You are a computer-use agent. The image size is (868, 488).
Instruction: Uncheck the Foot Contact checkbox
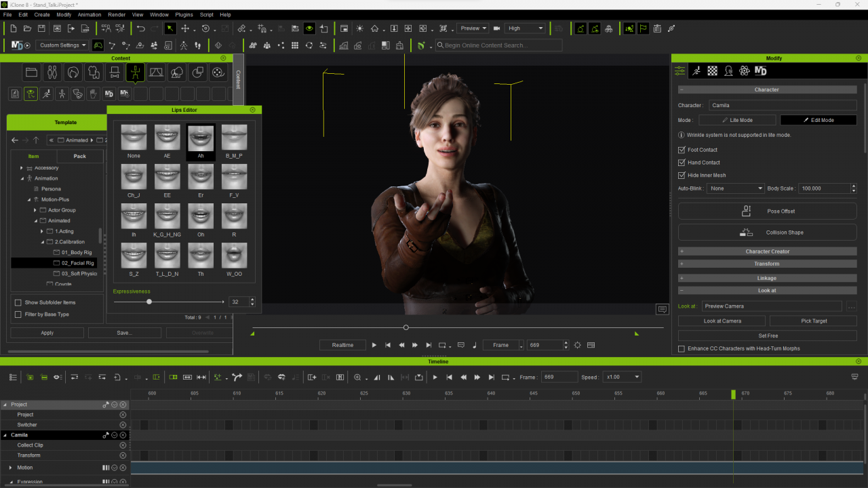(682, 150)
